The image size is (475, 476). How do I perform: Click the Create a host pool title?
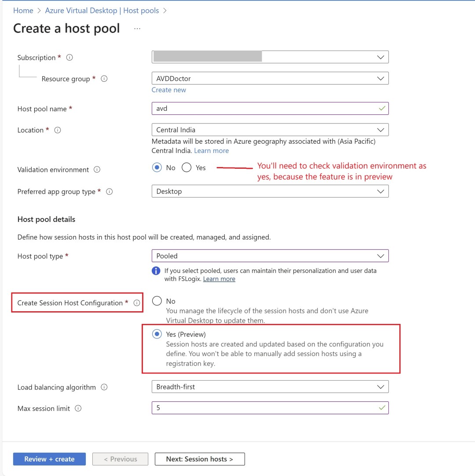[66, 28]
